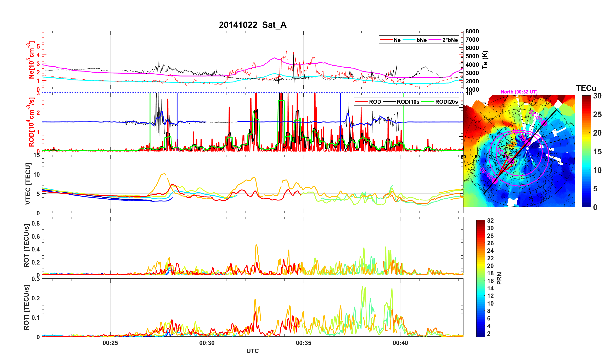602x364 pixels.
Task: Click the PRN colorbar label text
Action: [x=499, y=278]
